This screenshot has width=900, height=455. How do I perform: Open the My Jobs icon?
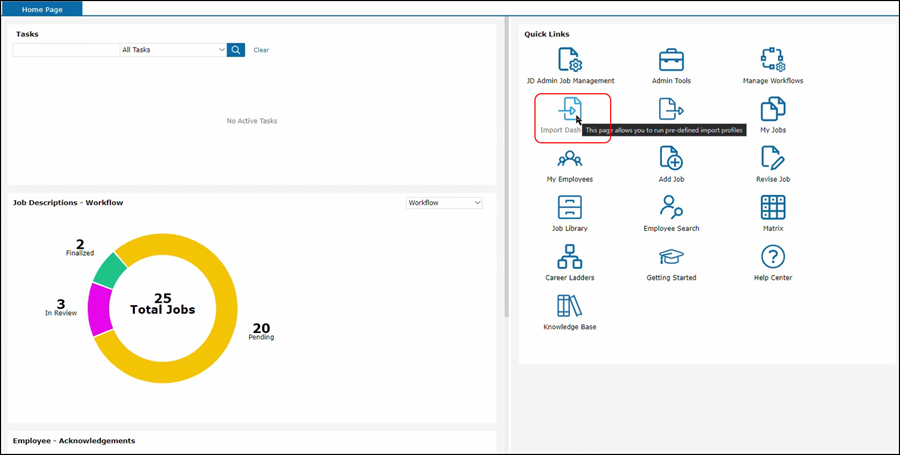point(772,109)
